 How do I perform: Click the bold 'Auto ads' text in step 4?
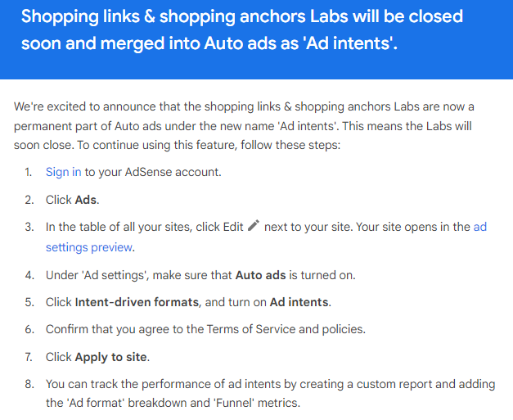260,275
